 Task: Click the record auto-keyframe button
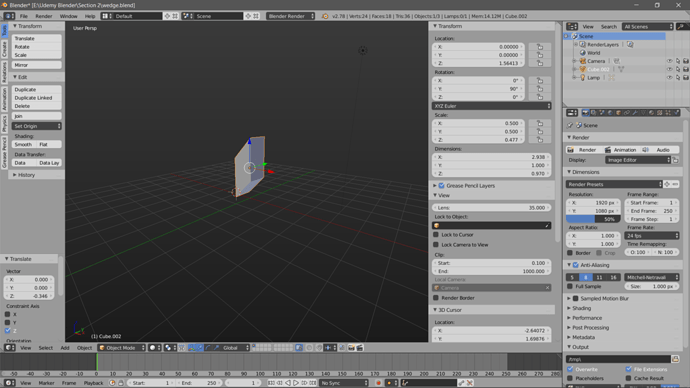[378, 383]
